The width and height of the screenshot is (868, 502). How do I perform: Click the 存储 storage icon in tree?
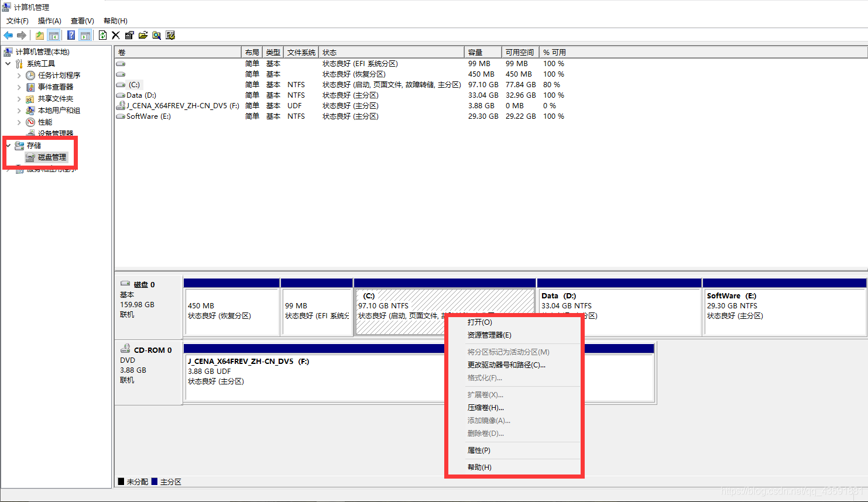click(x=19, y=146)
